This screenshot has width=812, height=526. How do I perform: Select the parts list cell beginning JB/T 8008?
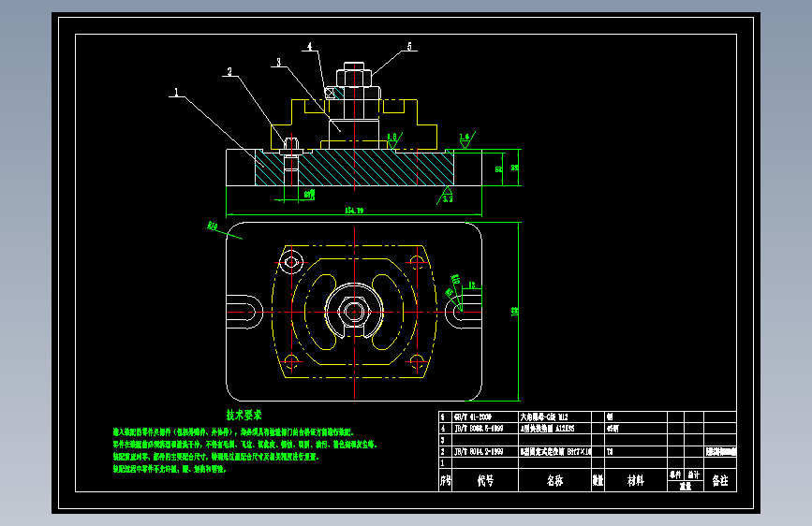[485, 428]
